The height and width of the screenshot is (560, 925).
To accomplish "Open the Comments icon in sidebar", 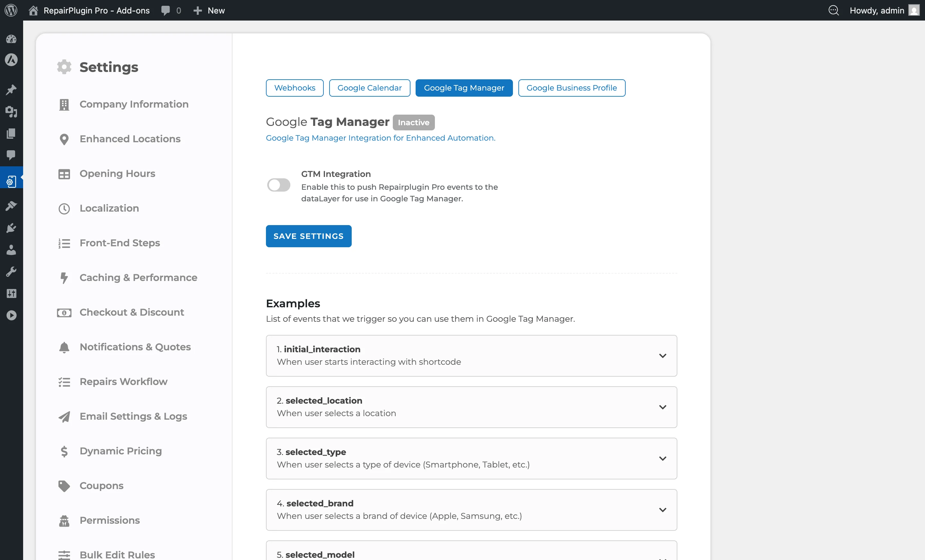I will pyautogui.click(x=12, y=155).
